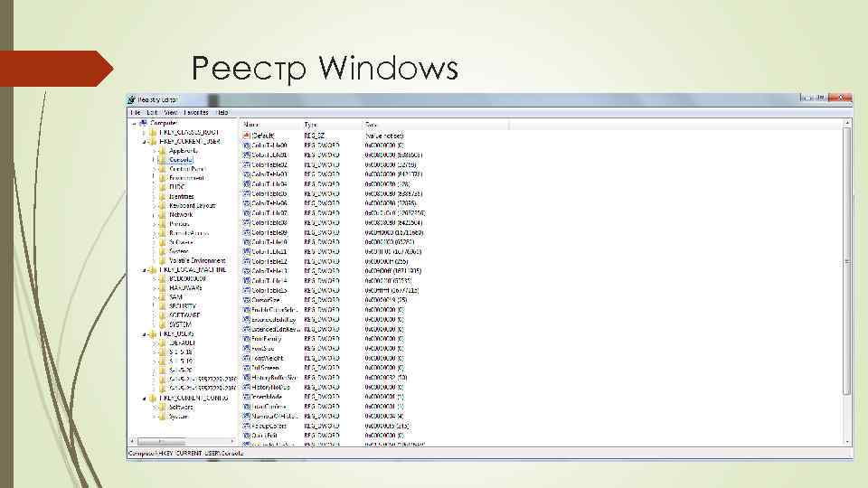Click the Registry Editor title bar icon

coord(132,99)
